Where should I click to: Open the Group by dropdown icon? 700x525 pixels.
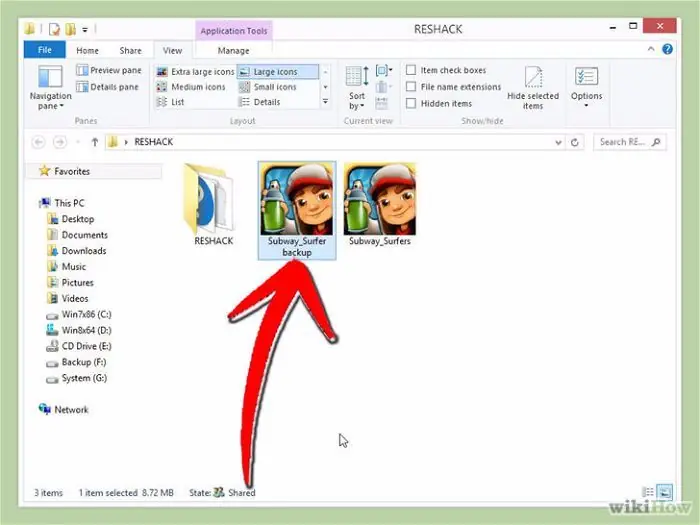[x=384, y=71]
